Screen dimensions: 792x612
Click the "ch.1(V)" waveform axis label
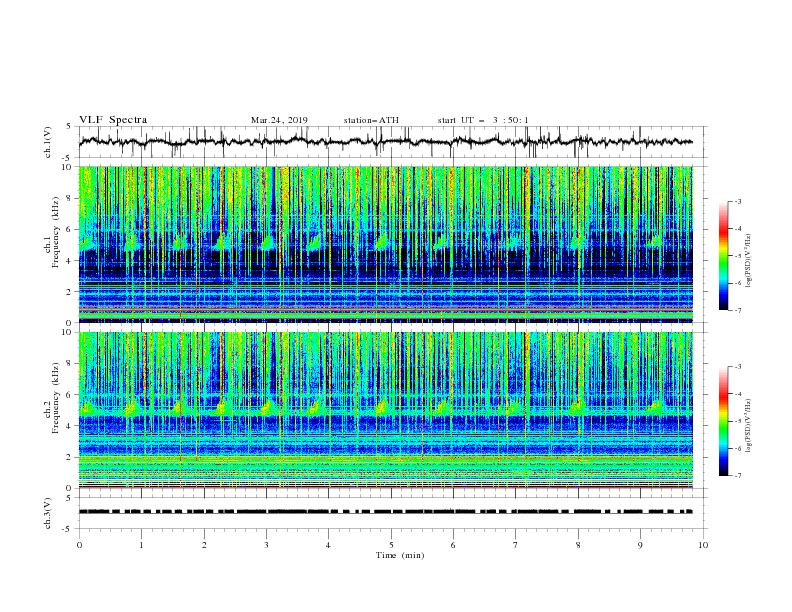pos(48,142)
